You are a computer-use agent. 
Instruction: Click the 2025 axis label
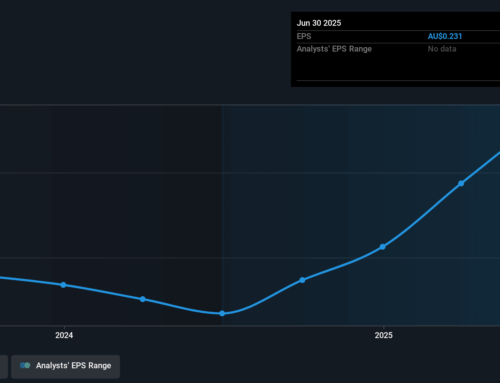383,335
